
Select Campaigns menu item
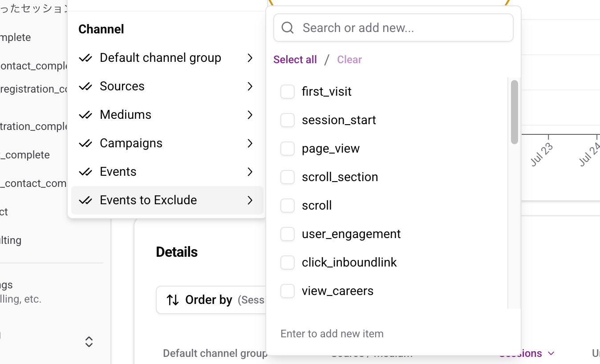(167, 143)
